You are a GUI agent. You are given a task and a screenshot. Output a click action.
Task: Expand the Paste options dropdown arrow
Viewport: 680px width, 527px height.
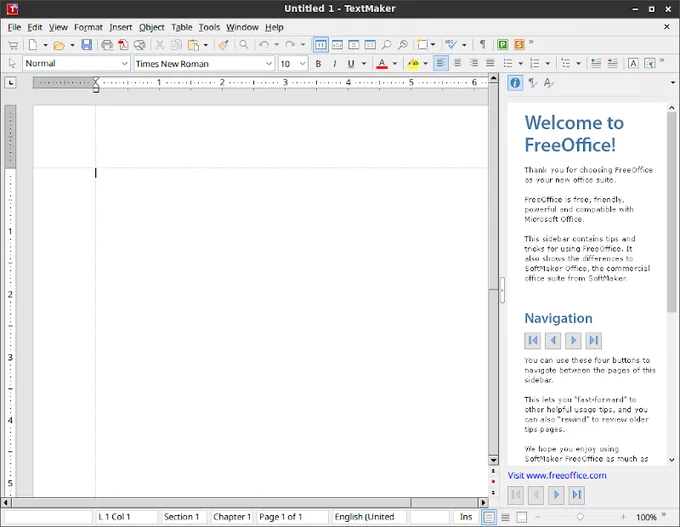206,45
